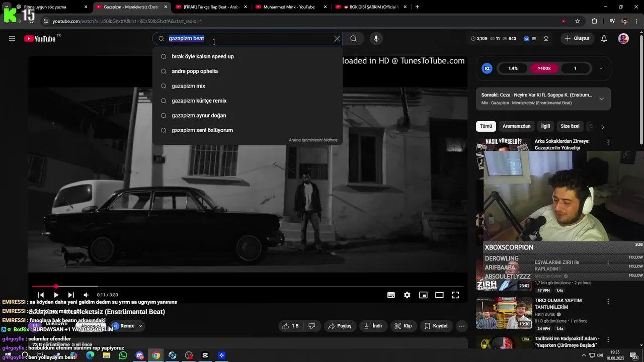The image size is (644, 362).
Task: Dislike the video
Action: coord(311,326)
